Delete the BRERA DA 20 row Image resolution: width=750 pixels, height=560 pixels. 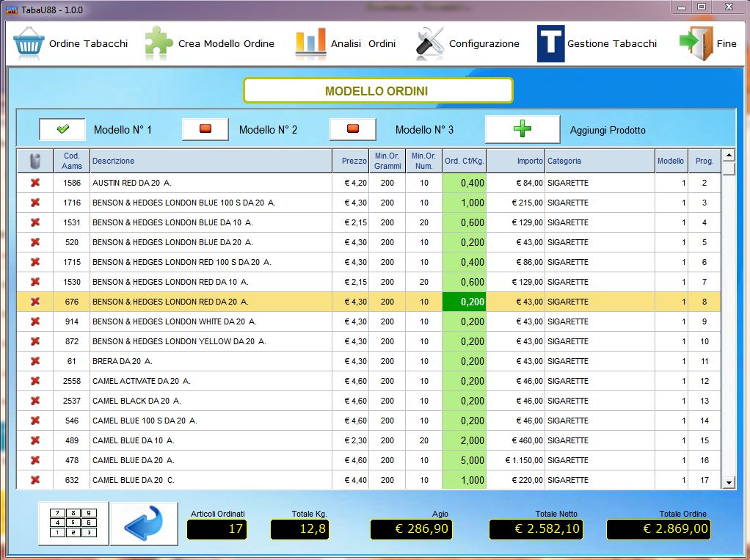[x=35, y=361]
